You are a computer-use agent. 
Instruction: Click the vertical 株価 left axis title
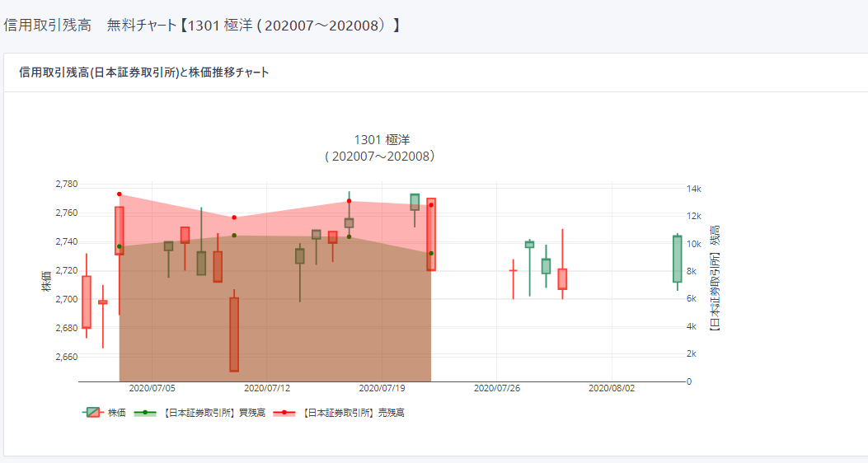46,280
